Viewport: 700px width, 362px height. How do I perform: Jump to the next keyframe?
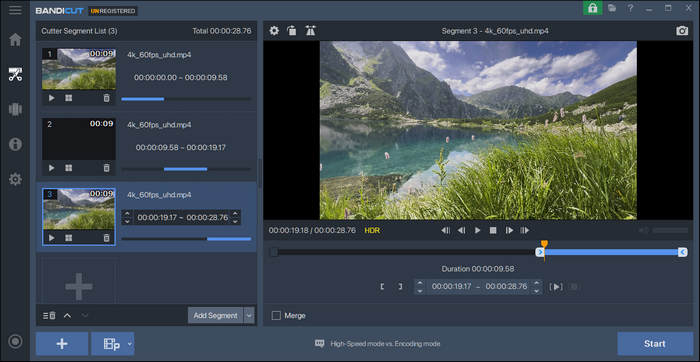click(525, 230)
